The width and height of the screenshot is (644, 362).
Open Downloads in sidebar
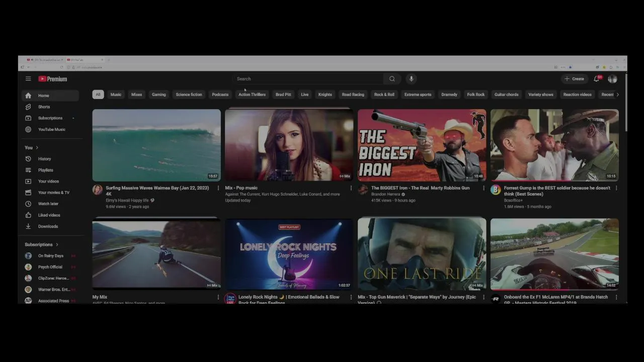click(50, 226)
